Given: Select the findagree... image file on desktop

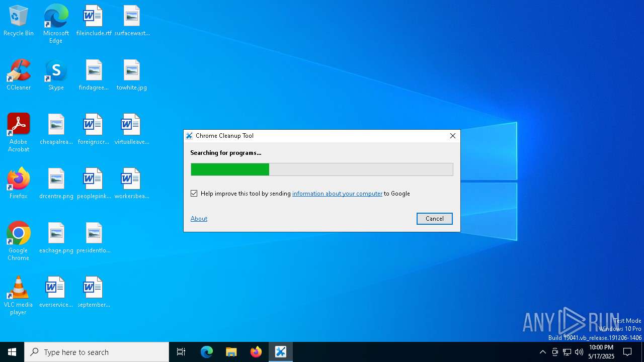Looking at the screenshot, I should click(x=94, y=75).
